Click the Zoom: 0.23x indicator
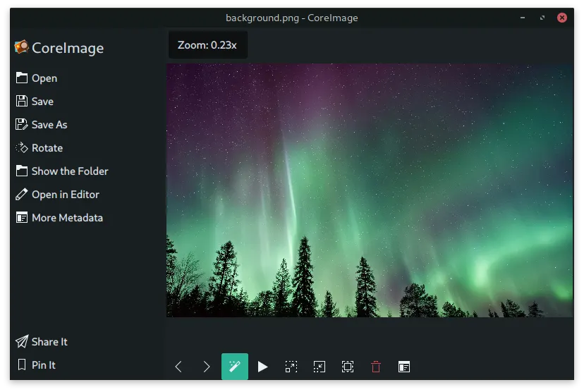 click(208, 45)
